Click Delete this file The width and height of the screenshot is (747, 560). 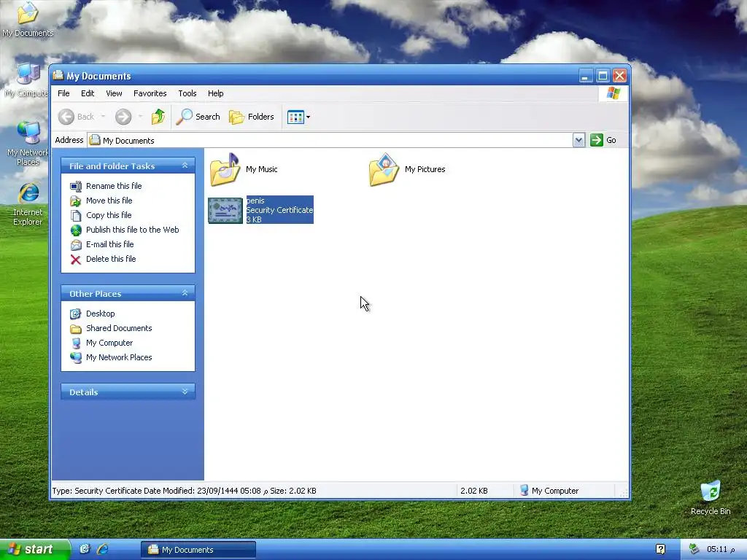111,259
